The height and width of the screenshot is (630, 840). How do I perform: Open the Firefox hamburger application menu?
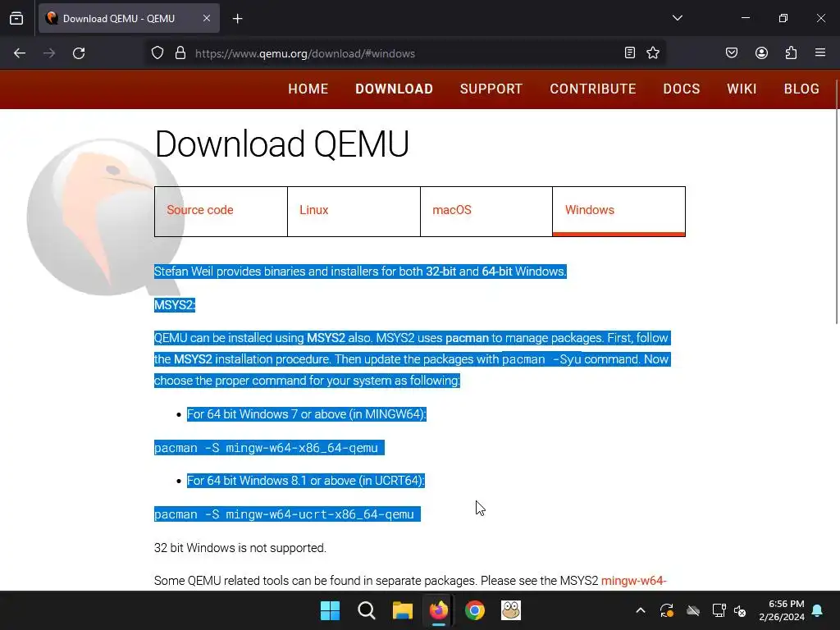[x=820, y=52]
